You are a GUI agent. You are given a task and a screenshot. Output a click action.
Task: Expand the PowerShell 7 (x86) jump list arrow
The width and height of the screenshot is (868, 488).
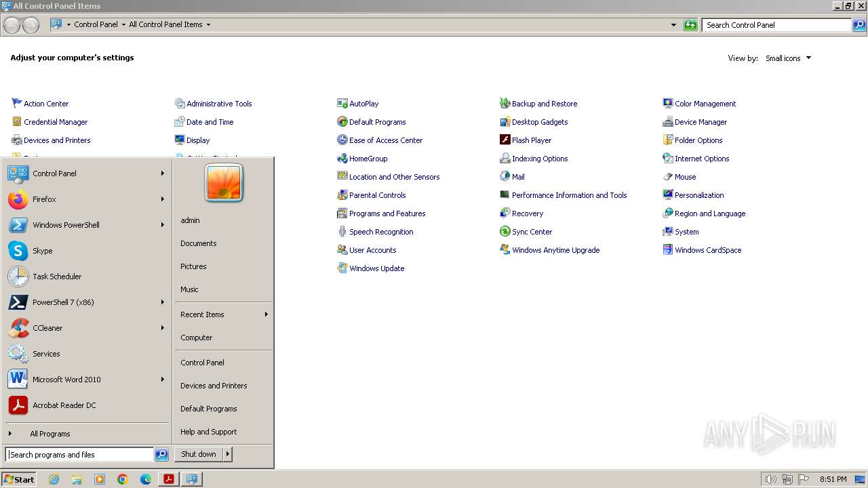coord(163,302)
